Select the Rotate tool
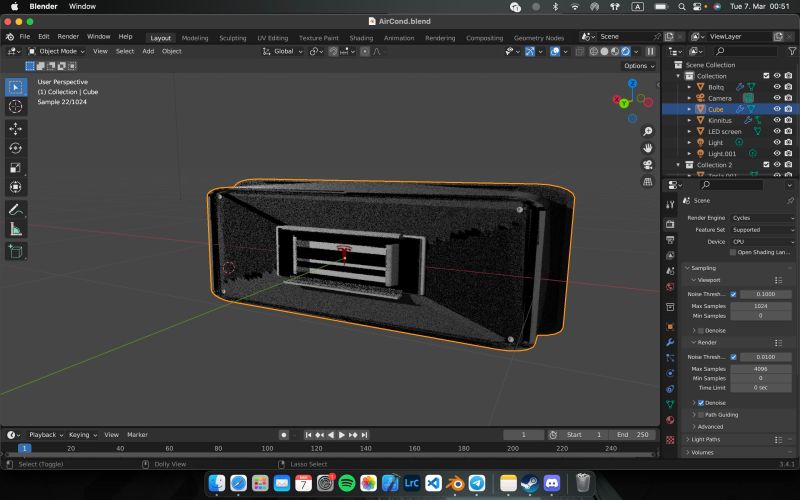800x500 pixels. [x=16, y=148]
